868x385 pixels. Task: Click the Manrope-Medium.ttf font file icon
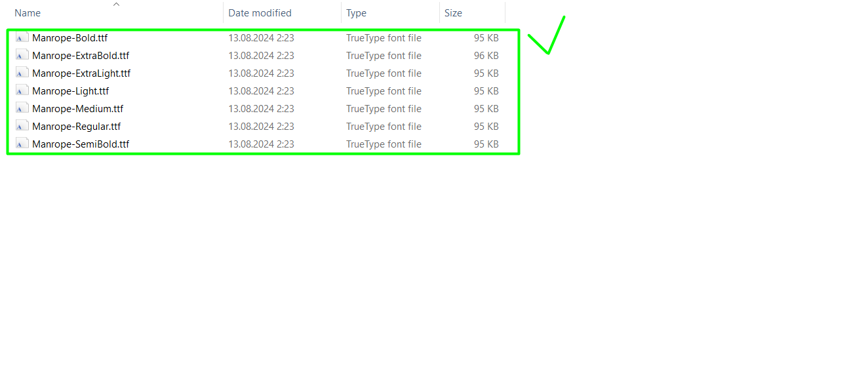[22, 109]
